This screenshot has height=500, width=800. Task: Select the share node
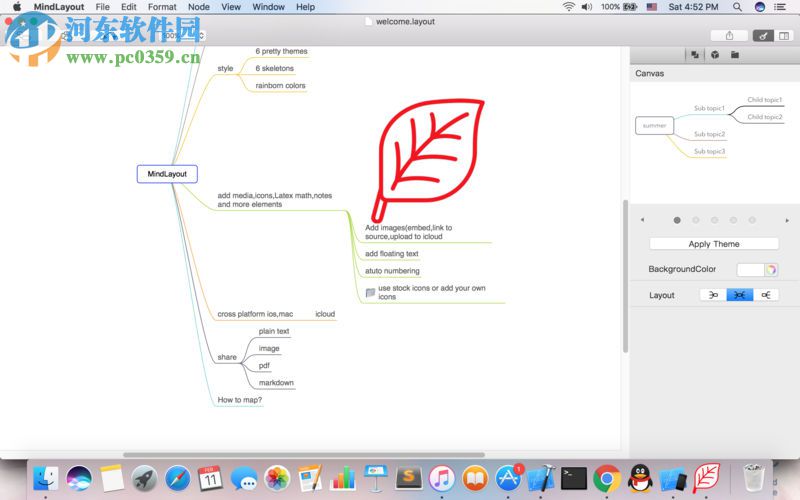tap(227, 357)
